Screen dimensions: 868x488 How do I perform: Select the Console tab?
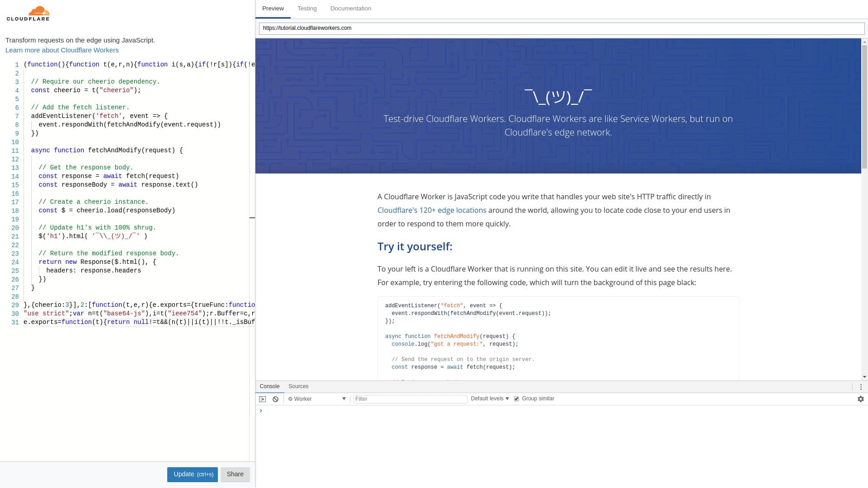click(x=269, y=386)
